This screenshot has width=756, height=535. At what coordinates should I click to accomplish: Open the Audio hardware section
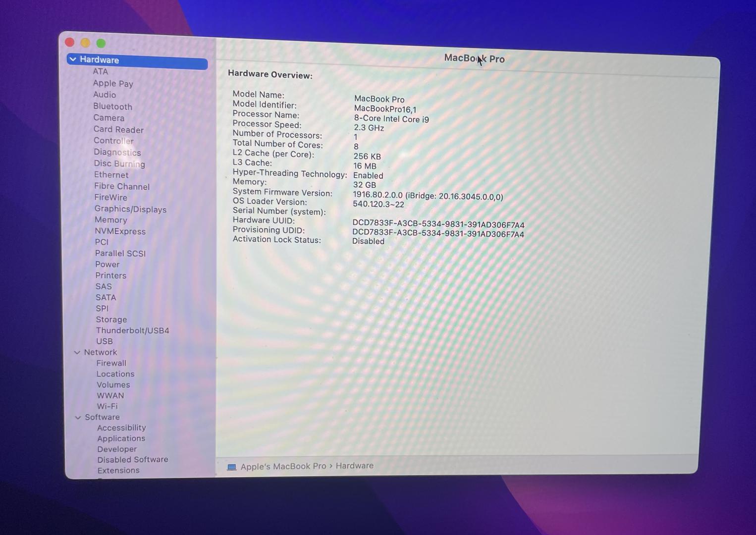105,95
